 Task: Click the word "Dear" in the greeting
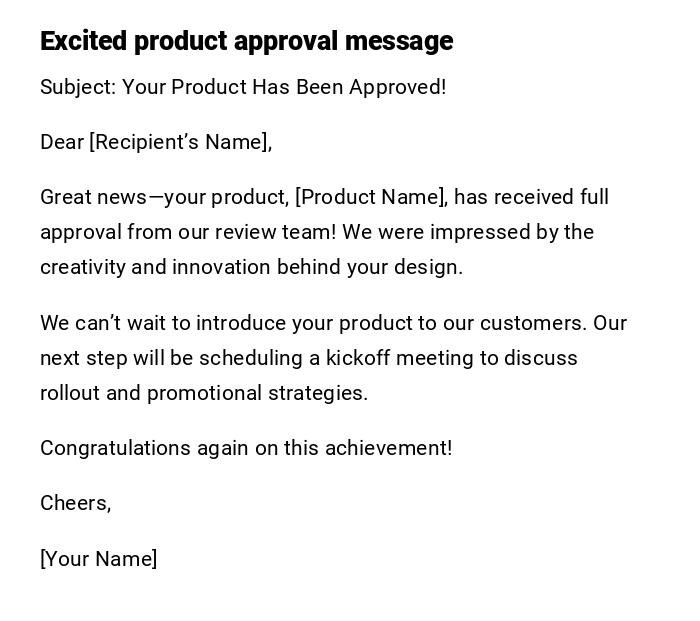coord(62,142)
